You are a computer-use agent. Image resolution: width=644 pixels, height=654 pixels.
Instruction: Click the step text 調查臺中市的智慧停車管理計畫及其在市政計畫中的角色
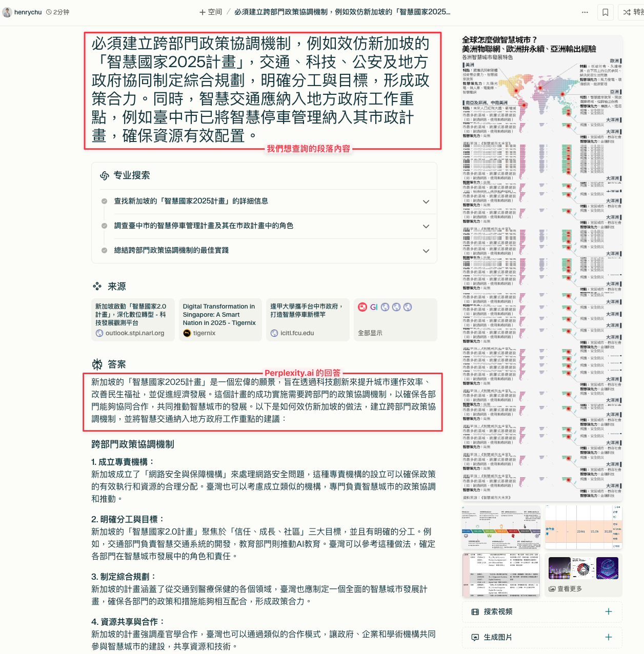point(204,226)
